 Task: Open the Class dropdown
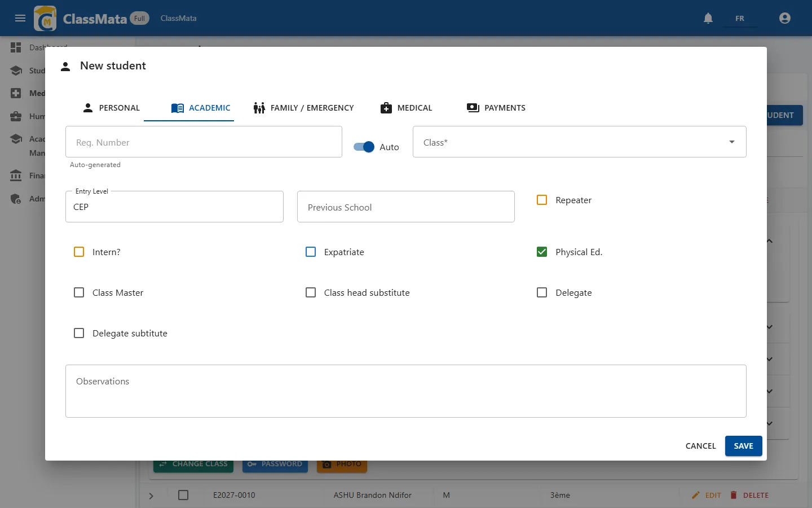580,142
